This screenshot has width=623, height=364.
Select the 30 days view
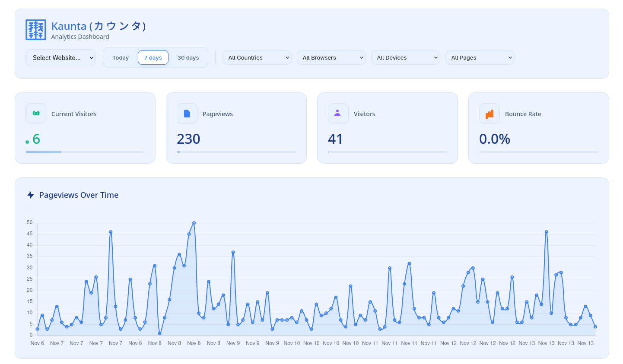point(188,57)
